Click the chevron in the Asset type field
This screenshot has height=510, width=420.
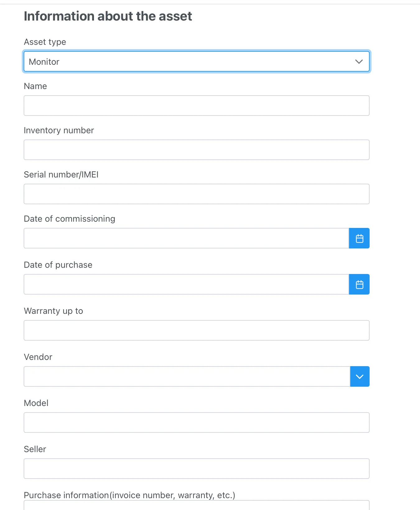point(358,61)
